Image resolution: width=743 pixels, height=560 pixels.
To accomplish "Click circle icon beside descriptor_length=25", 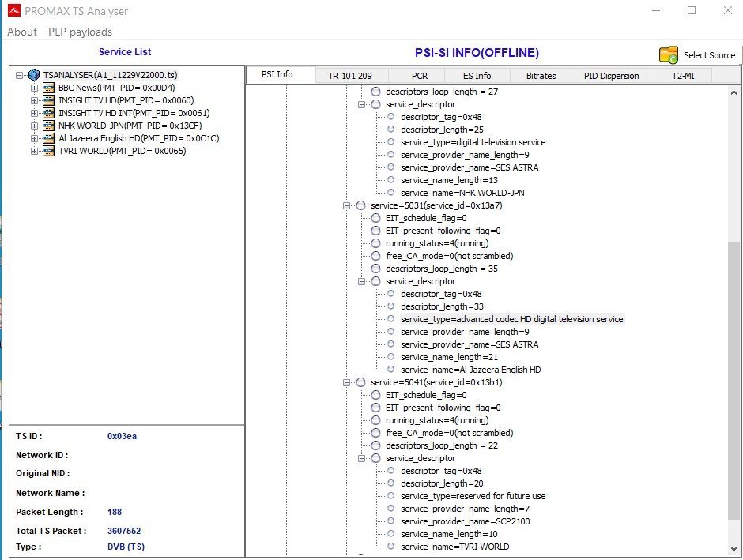I will pyautogui.click(x=391, y=129).
